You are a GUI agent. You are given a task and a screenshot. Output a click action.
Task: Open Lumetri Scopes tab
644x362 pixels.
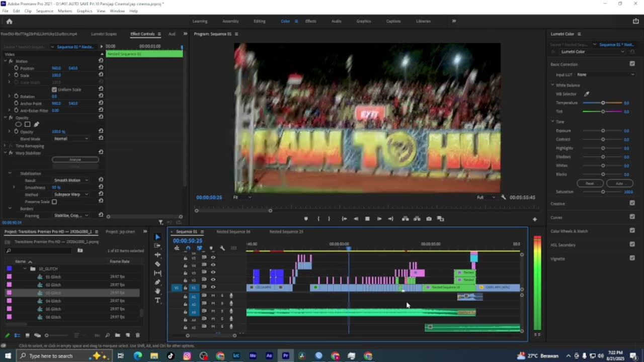point(104,34)
